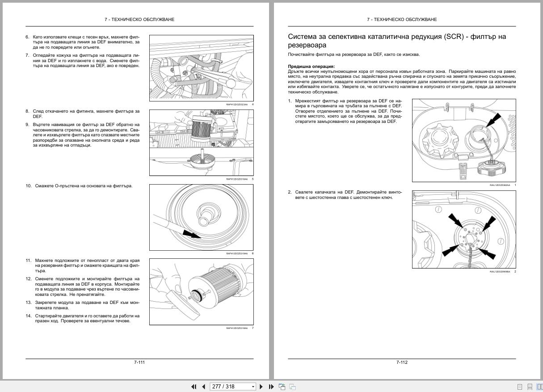Click step 1 'Мрежестият филтър на резервоара' text
The height and width of the screenshot is (392, 543).
(x=349, y=111)
